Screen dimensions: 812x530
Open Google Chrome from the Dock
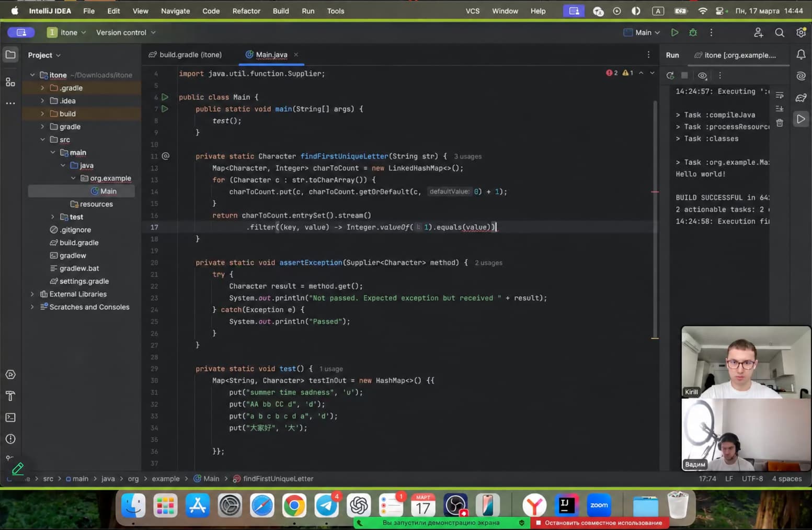click(x=294, y=505)
